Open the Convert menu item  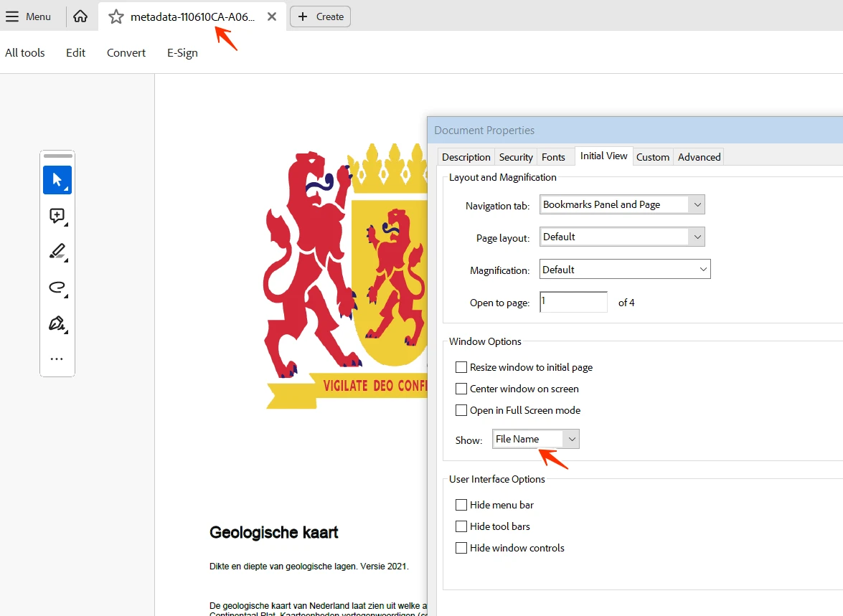pyautogui.click(x=126, y=52)
